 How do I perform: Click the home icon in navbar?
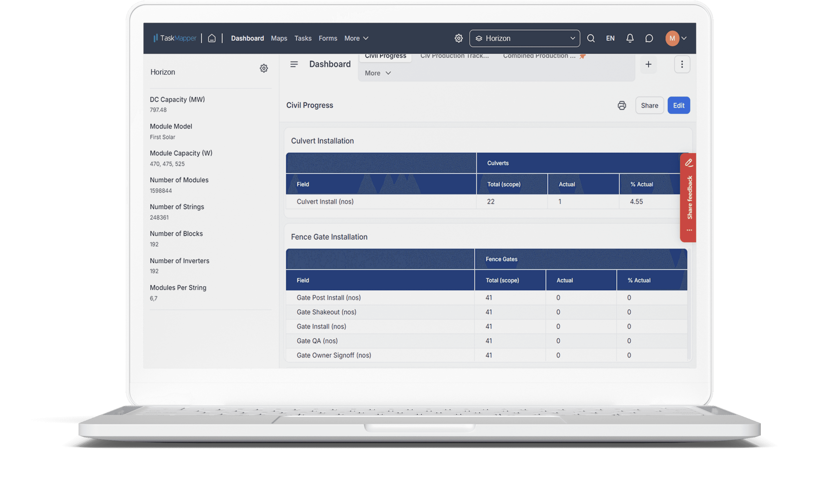tap(212, 38)
